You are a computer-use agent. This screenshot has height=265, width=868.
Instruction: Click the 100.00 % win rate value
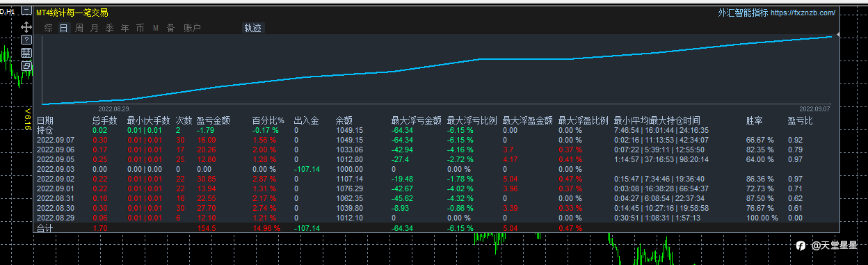pos(762,217)
